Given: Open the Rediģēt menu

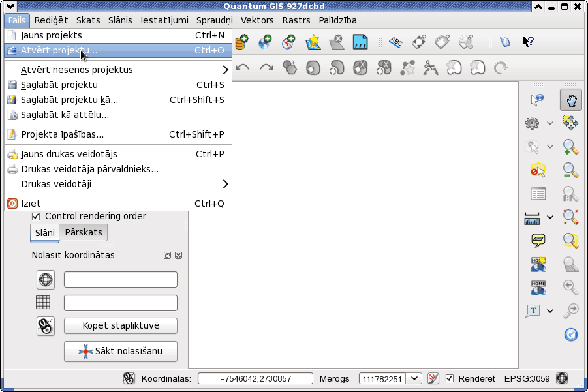Looking at the screenshot, I should pyautogui.click(x=51, y=20).
